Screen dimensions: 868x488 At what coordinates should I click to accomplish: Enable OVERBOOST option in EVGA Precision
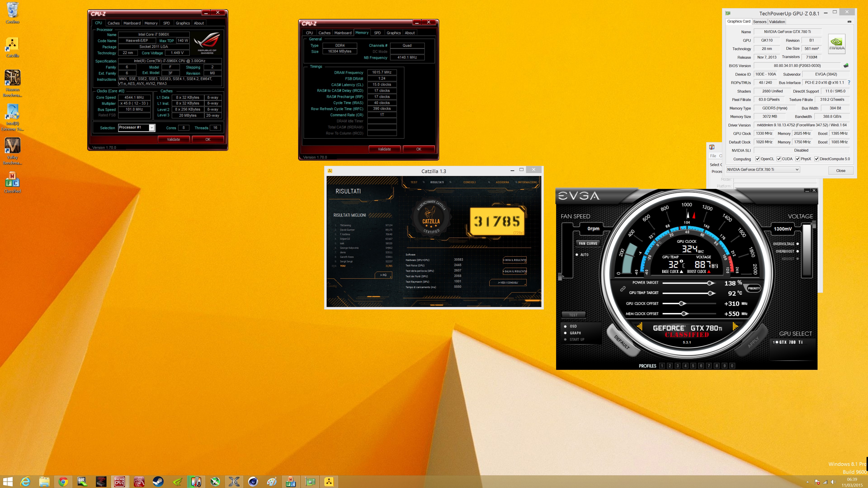point(797,251)
